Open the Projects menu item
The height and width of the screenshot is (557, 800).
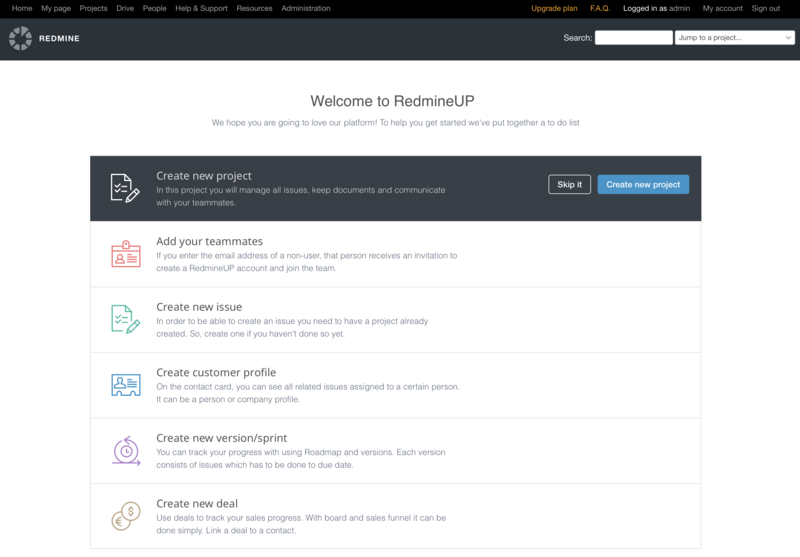(x=93, y=8)
